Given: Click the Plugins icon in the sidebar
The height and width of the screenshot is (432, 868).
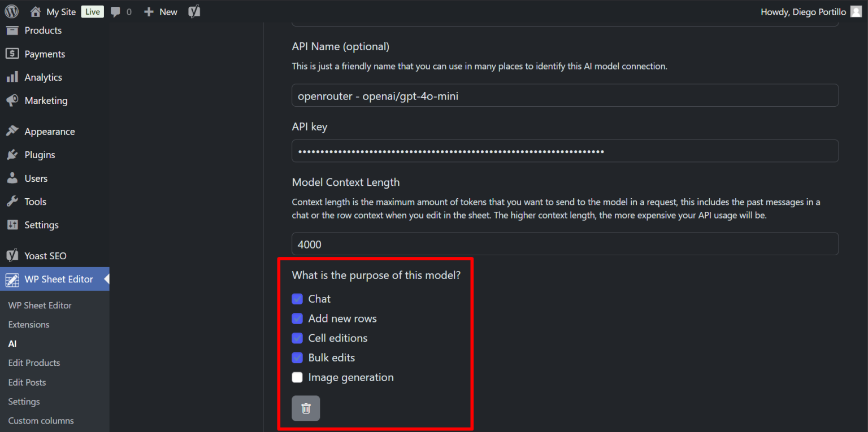Looking at the screenshot, I should (12, 154).
